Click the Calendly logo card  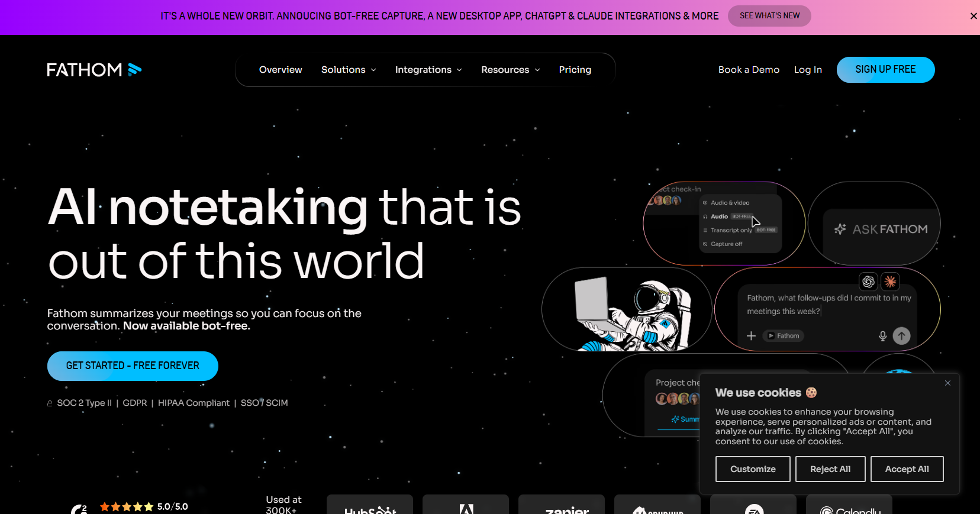pyautogui.click(x=849, y=505)
